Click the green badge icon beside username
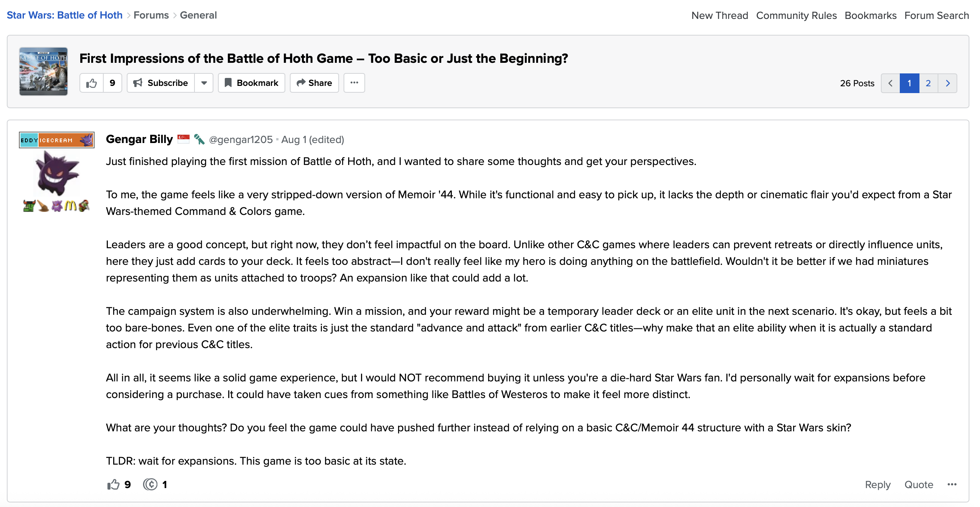Screen dimensions: 980x507 (199, 139)
